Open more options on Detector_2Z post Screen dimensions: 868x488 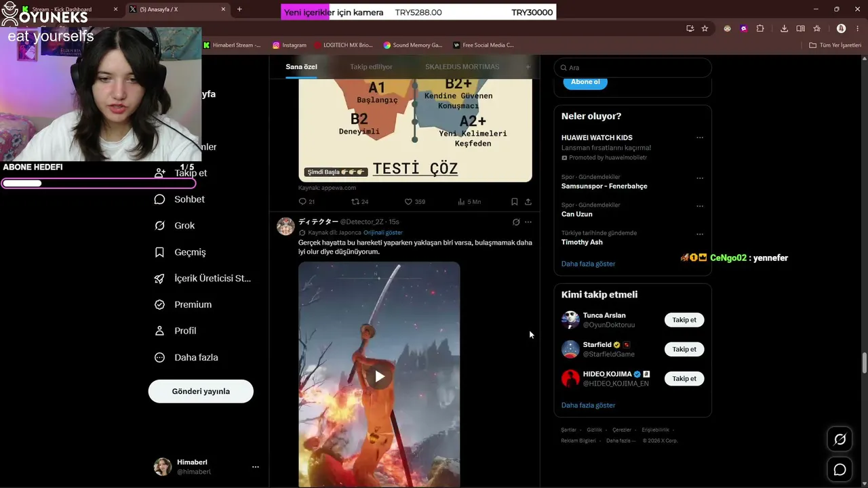pos(528,222)
